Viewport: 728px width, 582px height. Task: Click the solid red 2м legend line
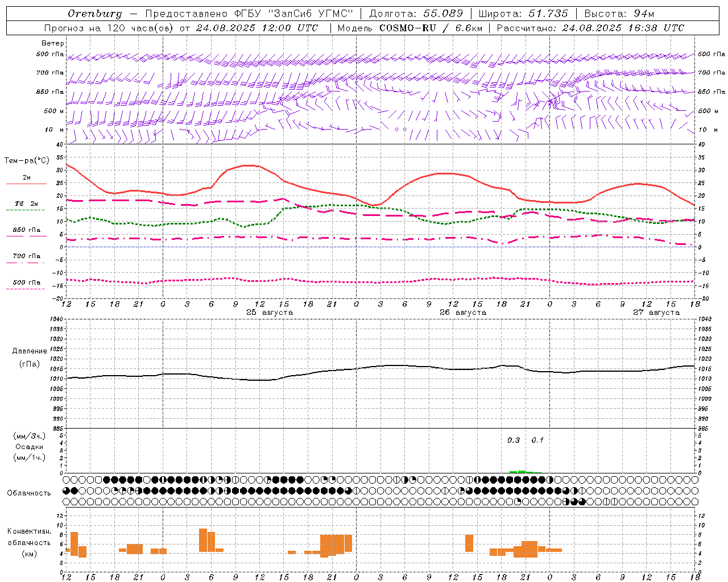26,184
